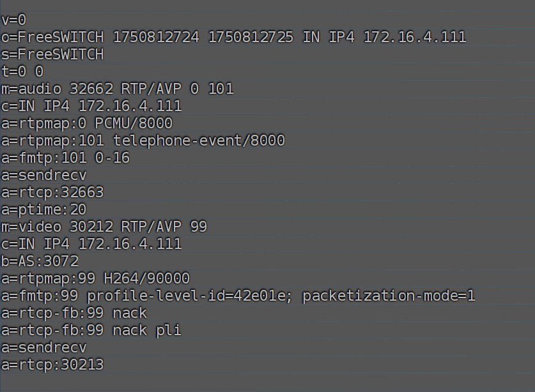Select the m=audio 32662 media line

(118, 89)
